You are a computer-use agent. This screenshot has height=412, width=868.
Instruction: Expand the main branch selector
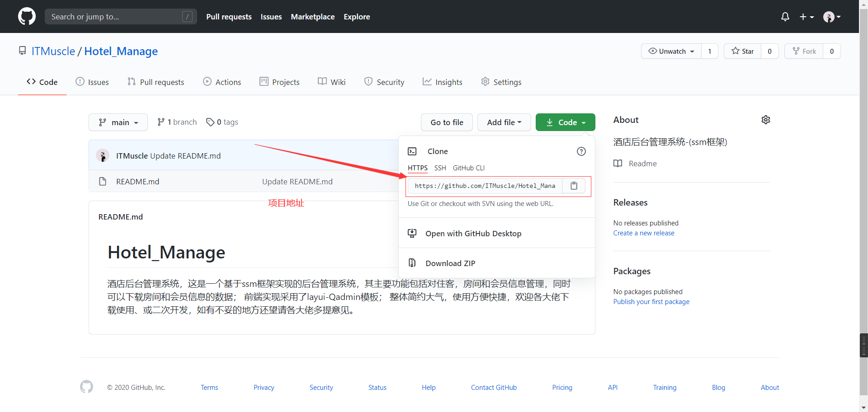tap(118, 122)
